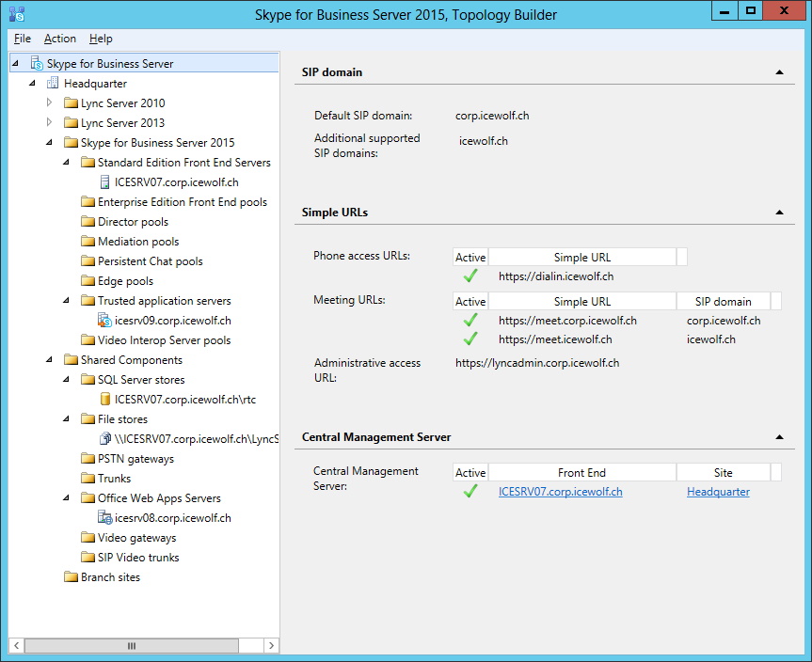Click the ICESRV07 front end server icon
The height and width of the screenshot is (662, 812).
coord(104,182)
